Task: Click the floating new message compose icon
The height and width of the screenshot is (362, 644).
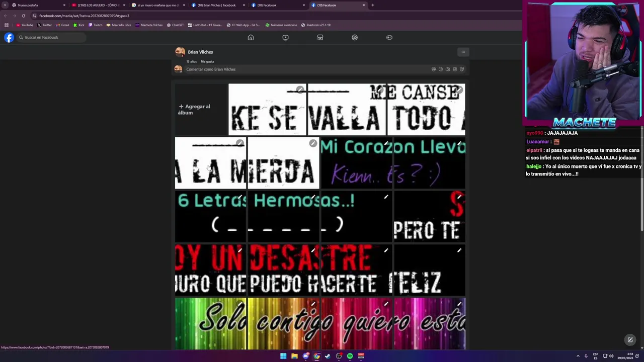Action: (630, 340)
